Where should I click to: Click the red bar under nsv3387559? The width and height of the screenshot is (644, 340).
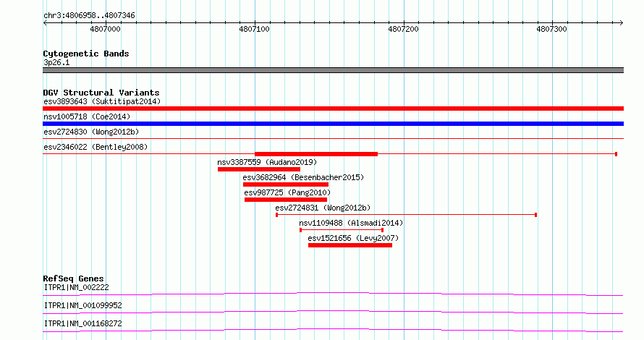[259, 169]
